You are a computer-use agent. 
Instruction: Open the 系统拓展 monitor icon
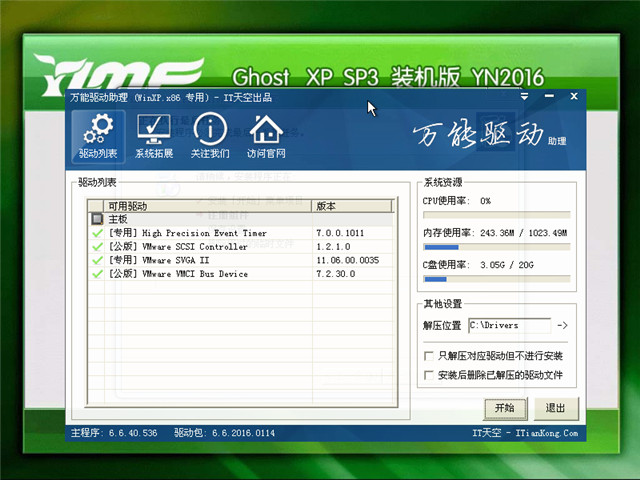coord(154,137)
